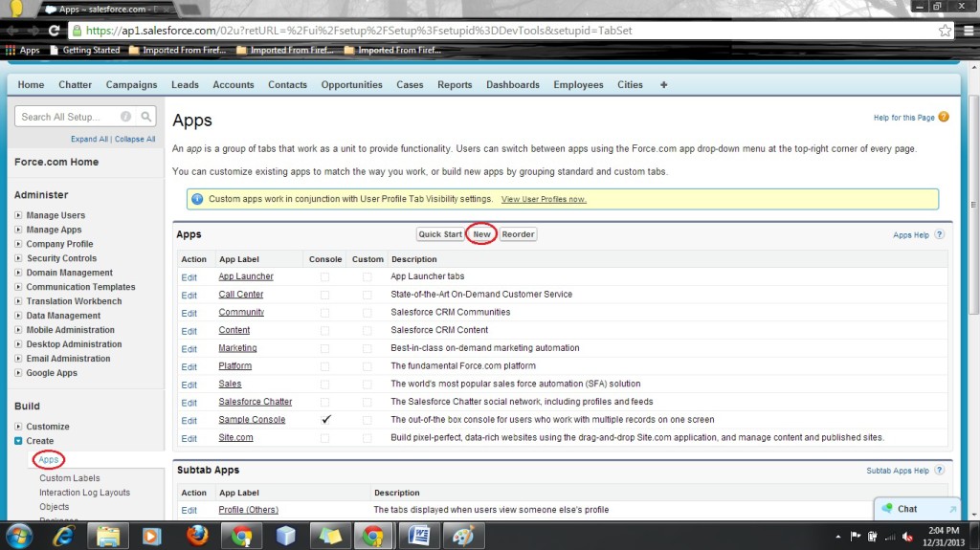Toggle the Custom checkbox for Platform
The width and height of the screenshot is (980, 550).
(367, 366)
